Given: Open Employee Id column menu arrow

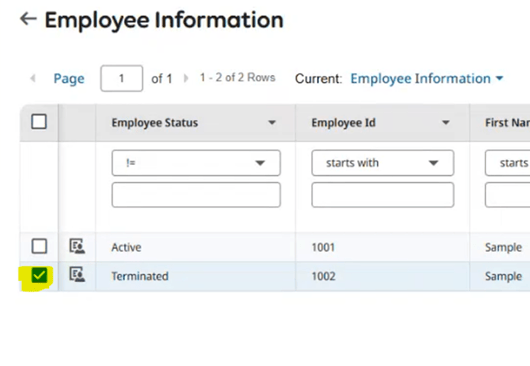Looking at the screenshot, I should tap(446, 122).
